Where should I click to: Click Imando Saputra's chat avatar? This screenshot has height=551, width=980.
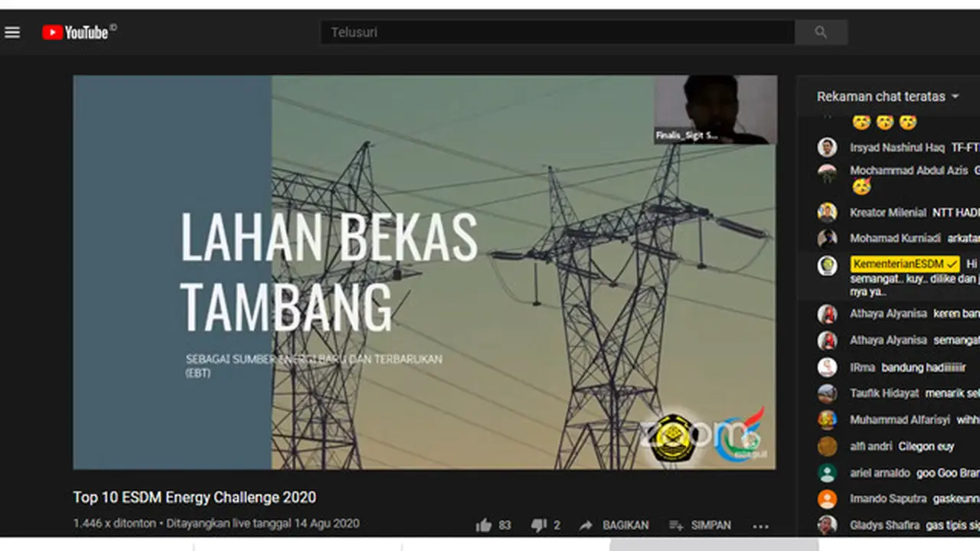(828, 499)
